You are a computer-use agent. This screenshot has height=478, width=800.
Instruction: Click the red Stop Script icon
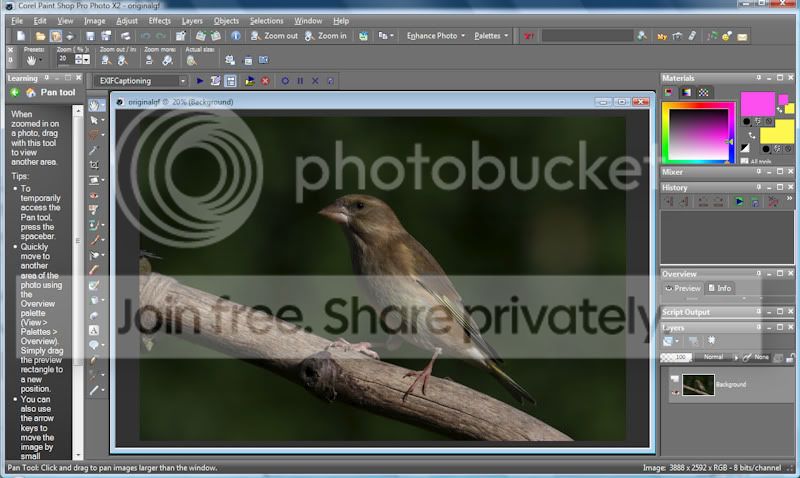[x=265, y=80]
